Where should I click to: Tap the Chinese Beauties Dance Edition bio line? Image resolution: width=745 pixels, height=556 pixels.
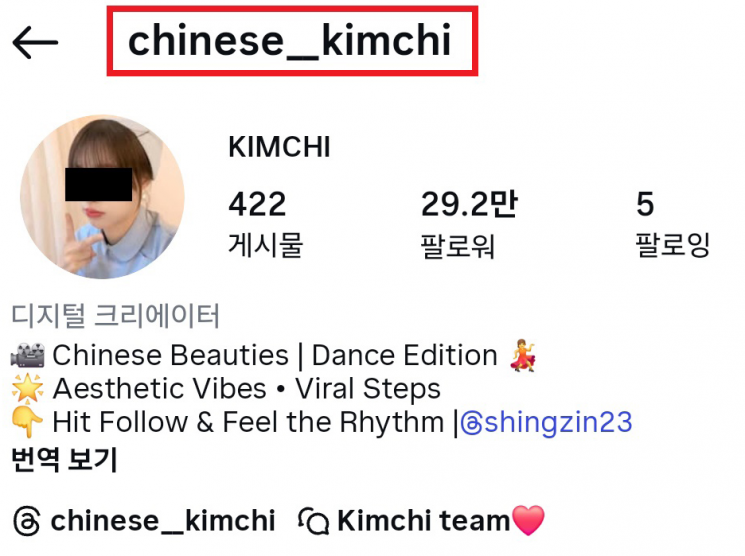274,355
